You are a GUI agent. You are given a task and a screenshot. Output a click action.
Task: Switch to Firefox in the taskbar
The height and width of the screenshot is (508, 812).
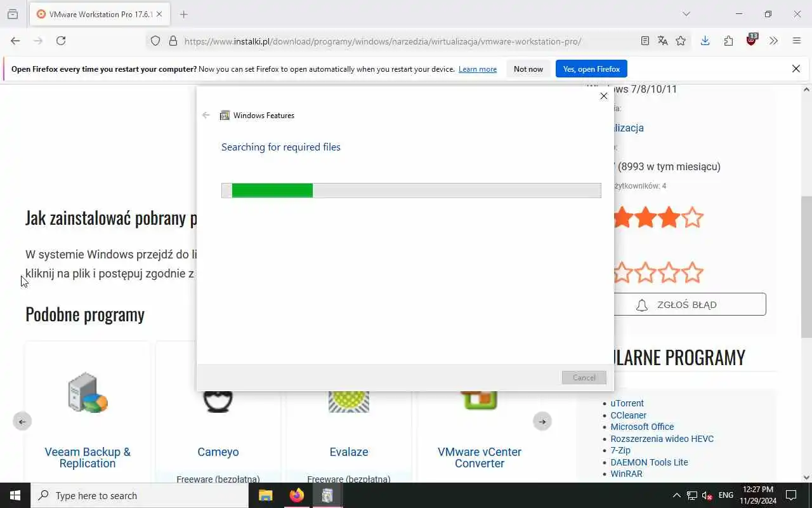[296, 495]
